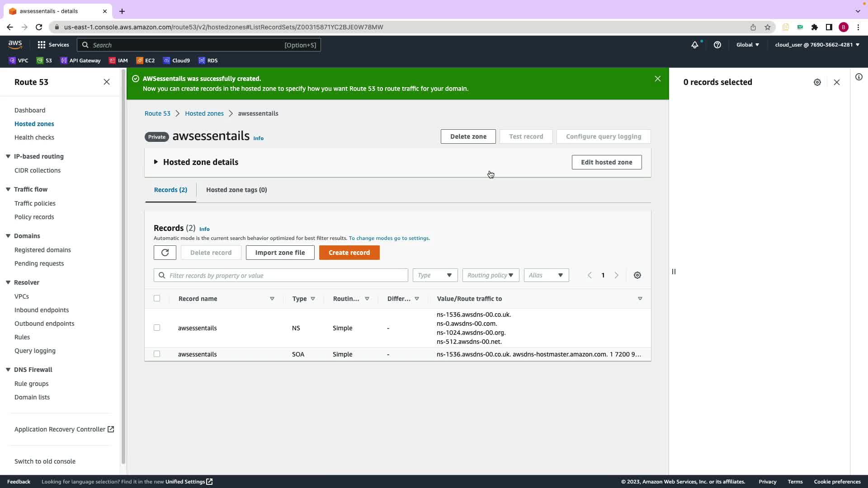Click the help question mark icon
Screen dimensions: 868x488
tap(717, 45)
